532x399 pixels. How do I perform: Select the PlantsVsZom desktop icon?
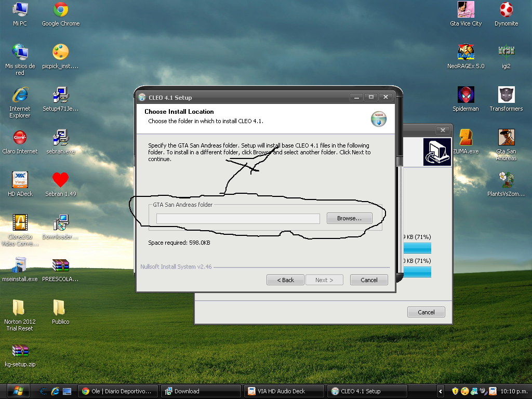point(506,184)
